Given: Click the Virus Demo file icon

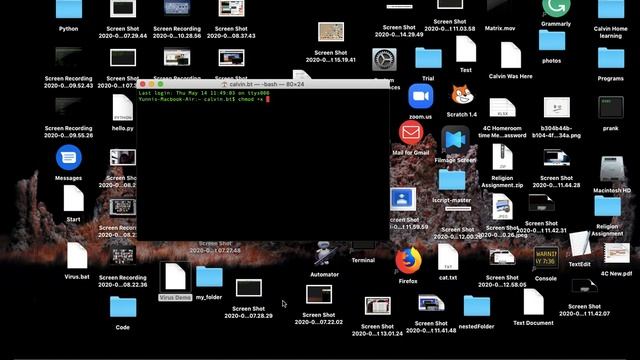Looking at the screenshot, I should coord(175,277).
